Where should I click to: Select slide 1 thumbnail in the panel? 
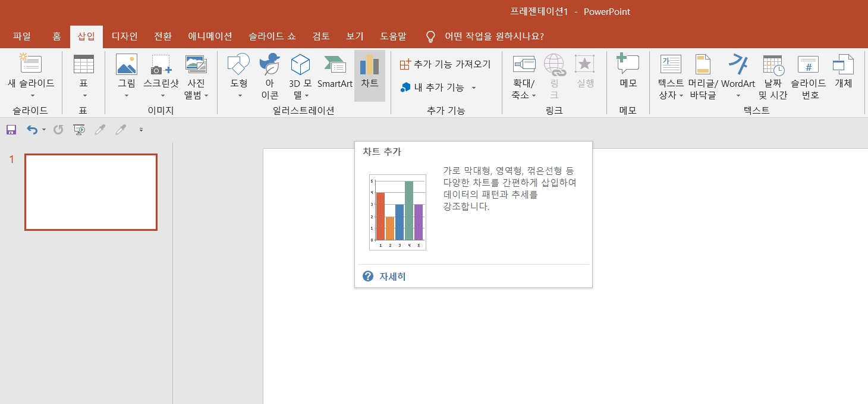coord(90,192)
